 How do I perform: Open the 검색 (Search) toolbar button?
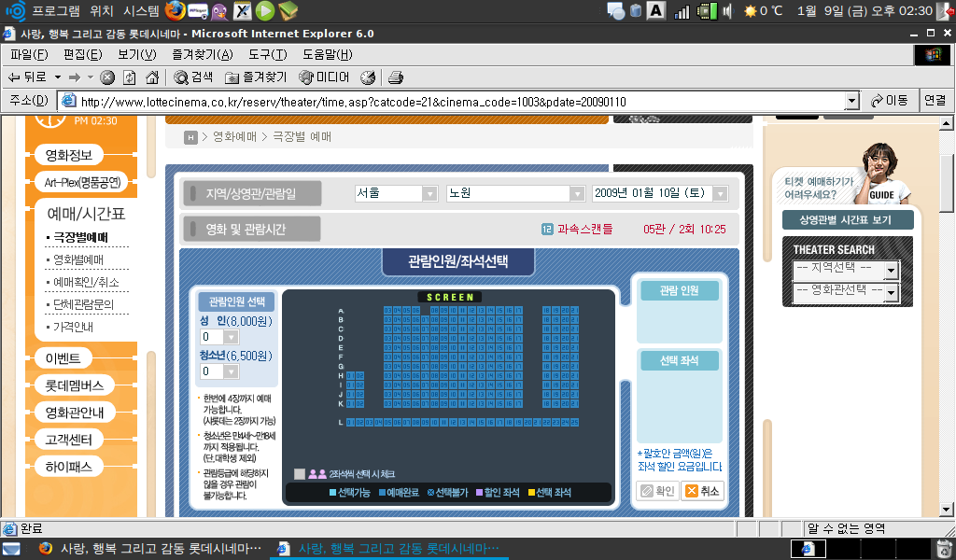(x=193, y=77)
